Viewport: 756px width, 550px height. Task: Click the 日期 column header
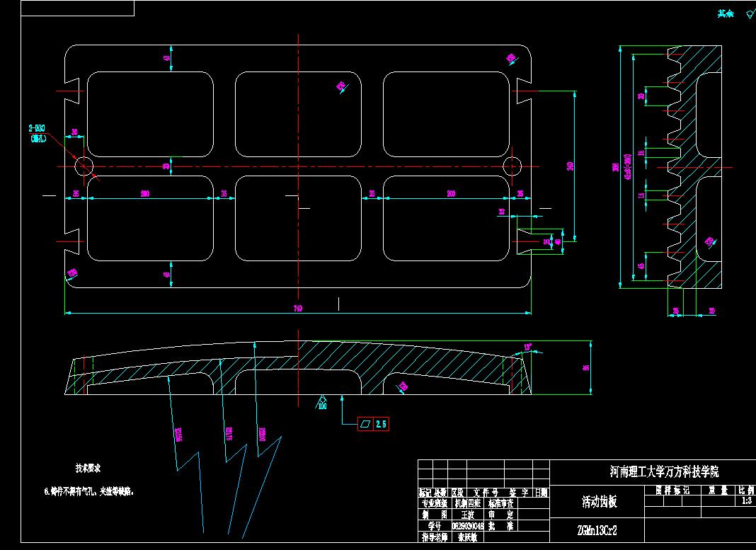point(541,493)
